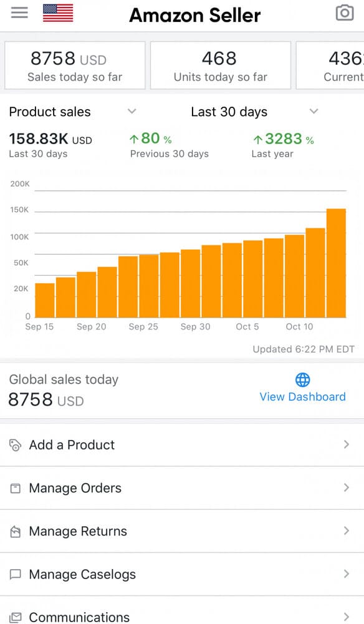
Task: Tap the Add a Product tag icon
Action: (x=15, y=445)
